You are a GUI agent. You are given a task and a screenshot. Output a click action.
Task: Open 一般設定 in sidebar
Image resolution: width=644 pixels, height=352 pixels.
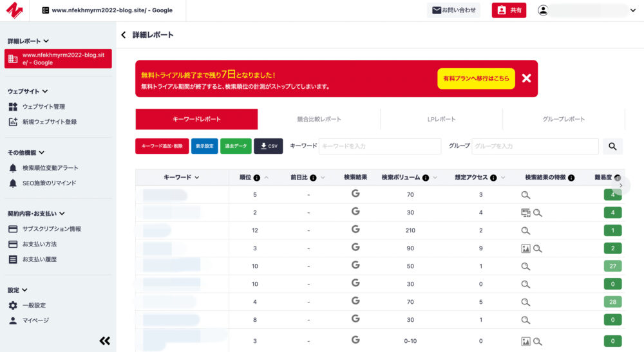click(34, 305)
